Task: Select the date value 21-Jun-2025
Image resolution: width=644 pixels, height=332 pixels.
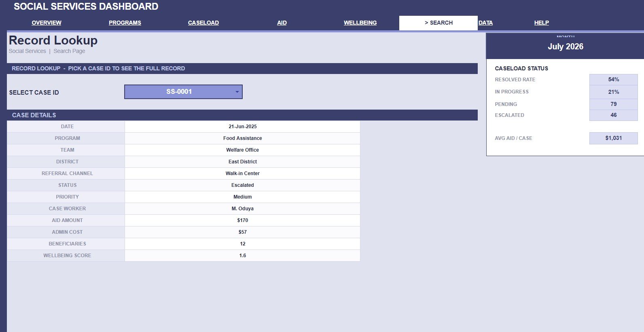Action: coord(243,127)
